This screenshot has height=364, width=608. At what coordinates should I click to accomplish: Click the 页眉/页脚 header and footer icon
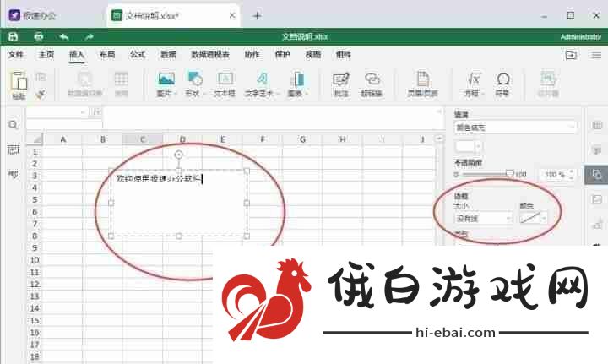point(422,79)
